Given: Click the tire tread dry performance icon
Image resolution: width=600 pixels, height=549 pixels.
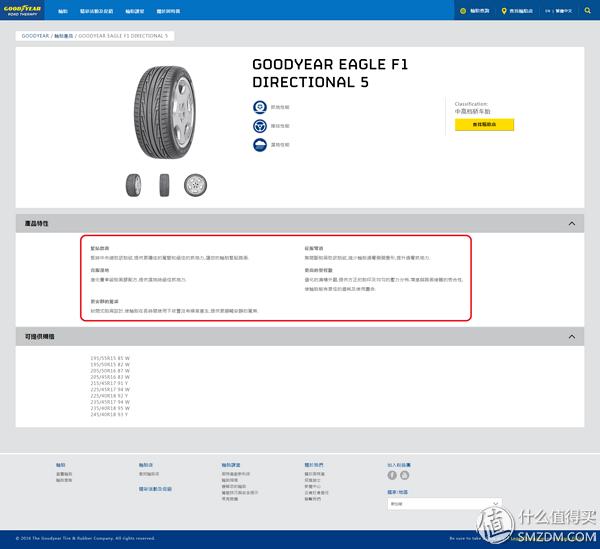Looking at the screenshot, I should (x=260, y=107).
